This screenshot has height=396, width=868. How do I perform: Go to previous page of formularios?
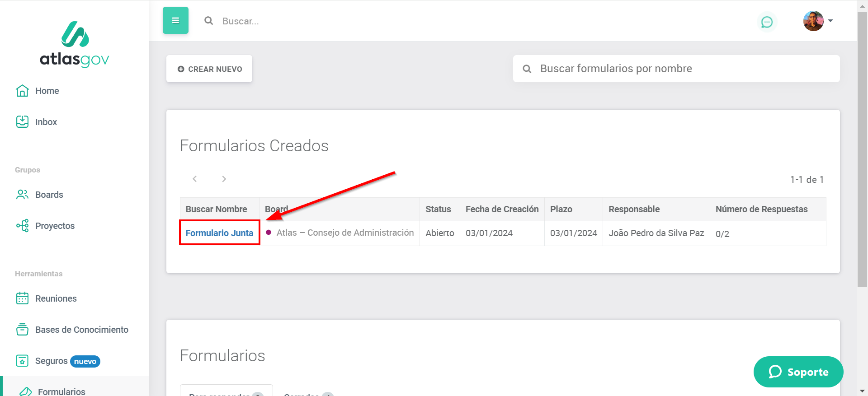pos(195,179)
